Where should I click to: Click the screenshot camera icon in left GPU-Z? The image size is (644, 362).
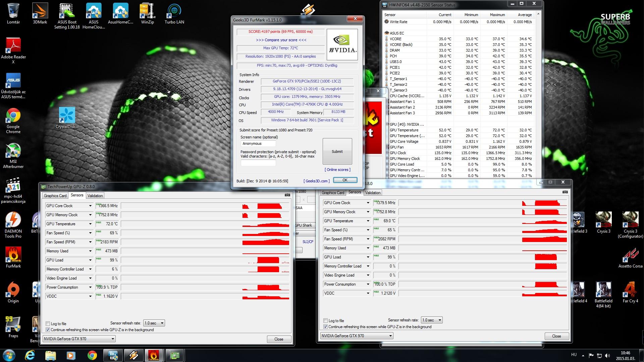point(287,195)
